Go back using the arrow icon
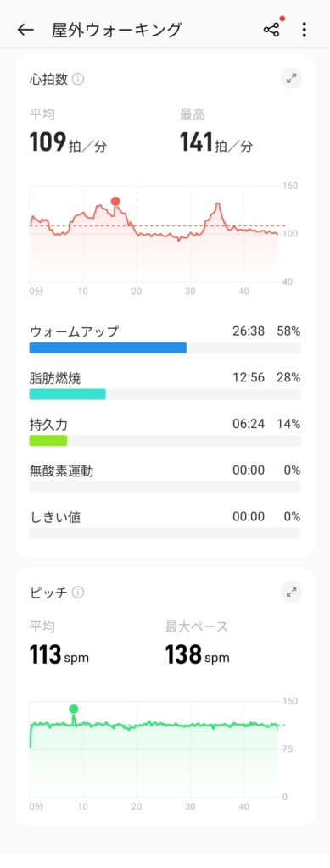Screen dimensions: 330x868 point(25,30)
